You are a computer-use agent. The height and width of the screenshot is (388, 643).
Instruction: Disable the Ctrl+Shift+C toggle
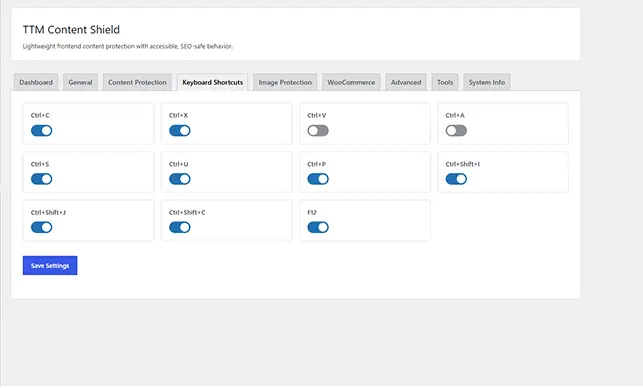[180, 228]
